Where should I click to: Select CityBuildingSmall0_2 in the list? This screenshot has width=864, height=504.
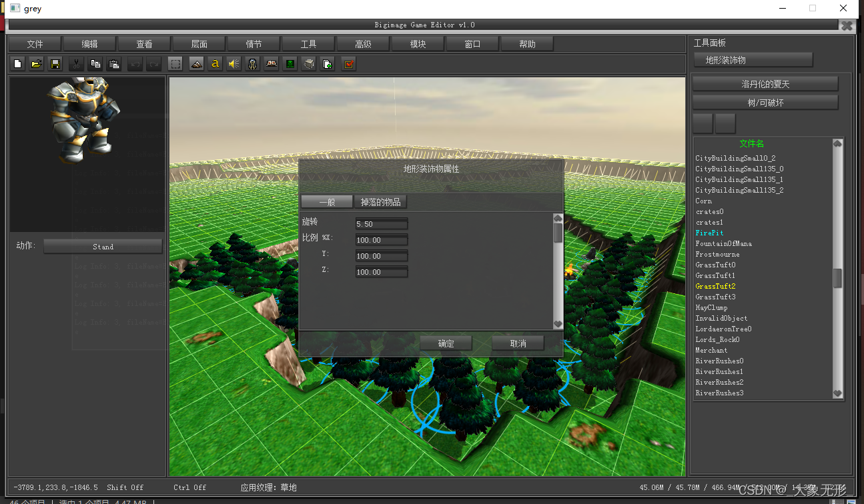tap(735, 159)
